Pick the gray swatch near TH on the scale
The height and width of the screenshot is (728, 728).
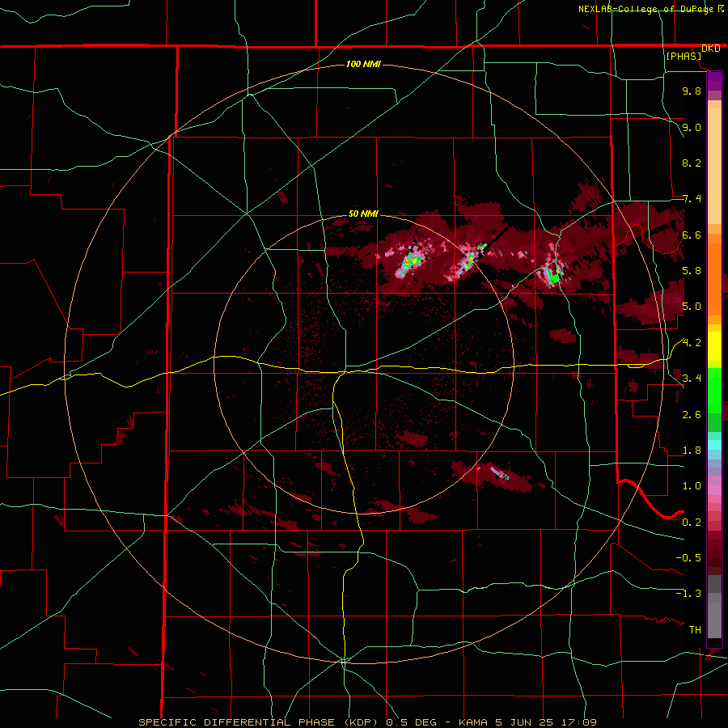click(714, 620)
